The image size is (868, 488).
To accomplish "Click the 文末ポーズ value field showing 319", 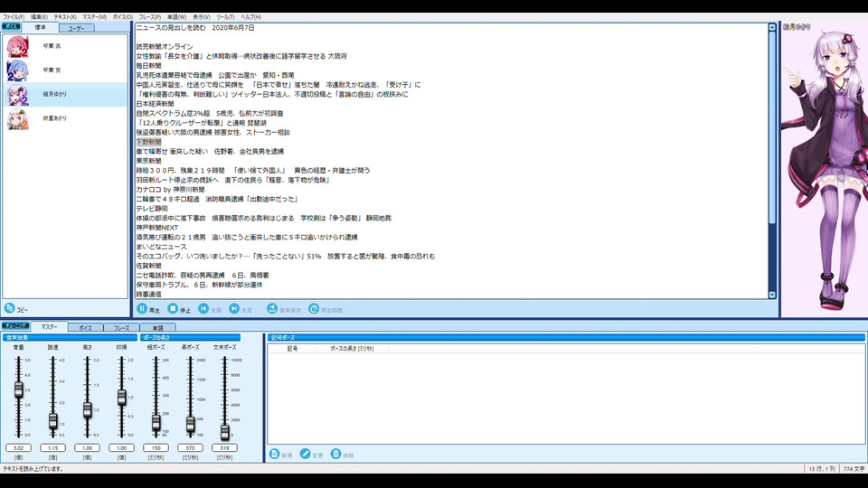I will (x=224, y=447).
